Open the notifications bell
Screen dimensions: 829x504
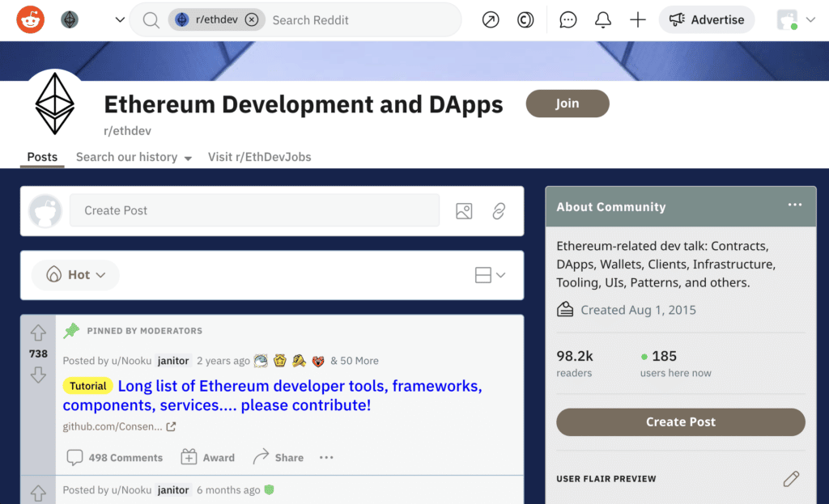pyautogui.click(x=602, y=20)
